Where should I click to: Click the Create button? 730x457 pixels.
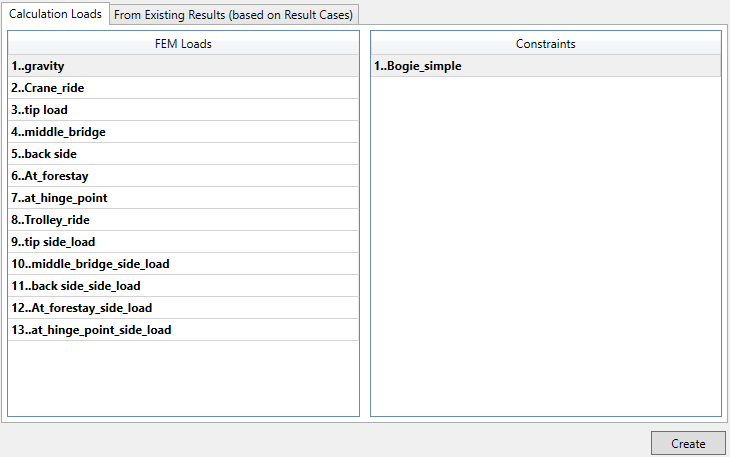click(688, 444)
